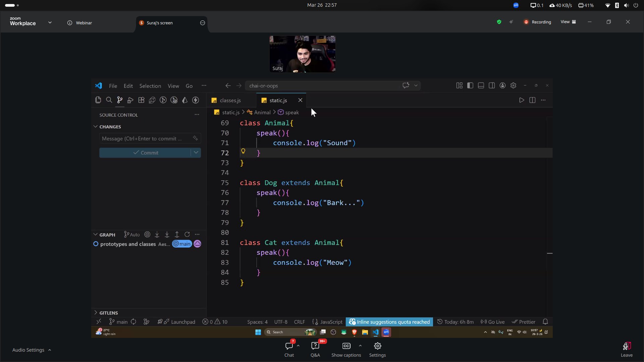Open the Extensions icon in activity bar

[141, 100]
